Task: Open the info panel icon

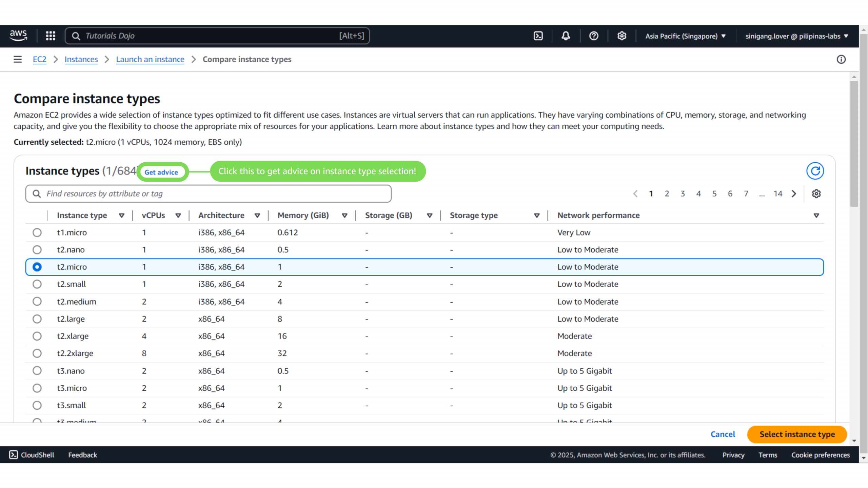Action: coord(841,59)
